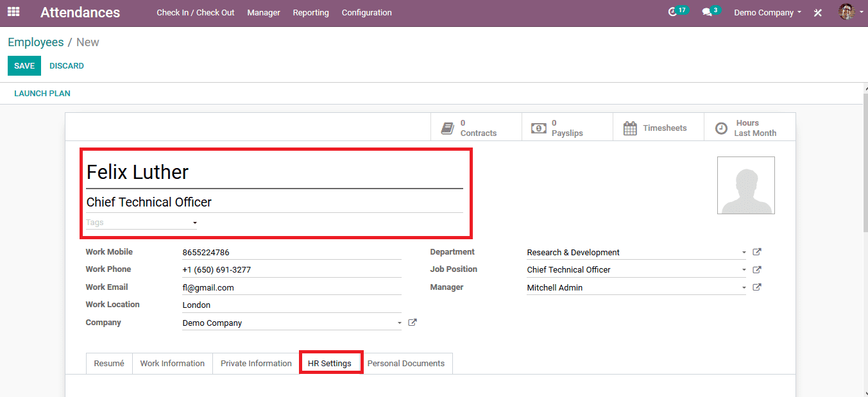
Task: Expand the Manager dropdown arrow
Action: [x=744, y=288]
